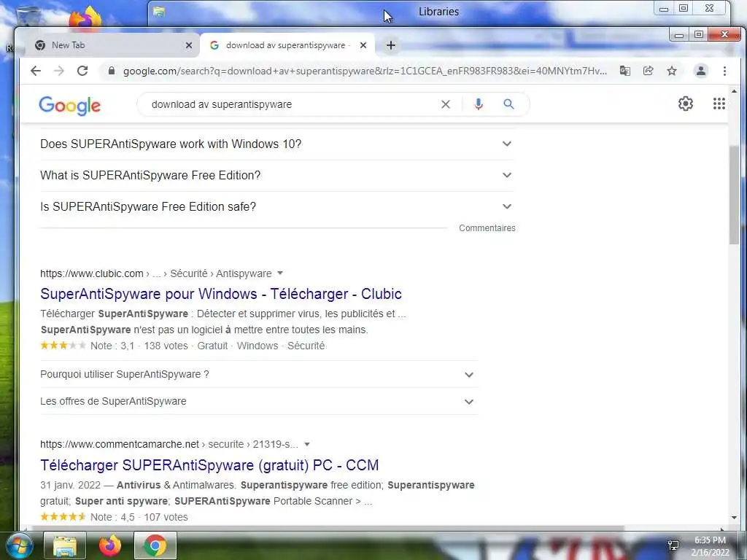Open dropdown arrow next to clubic.com URL

tap(280, 273)
